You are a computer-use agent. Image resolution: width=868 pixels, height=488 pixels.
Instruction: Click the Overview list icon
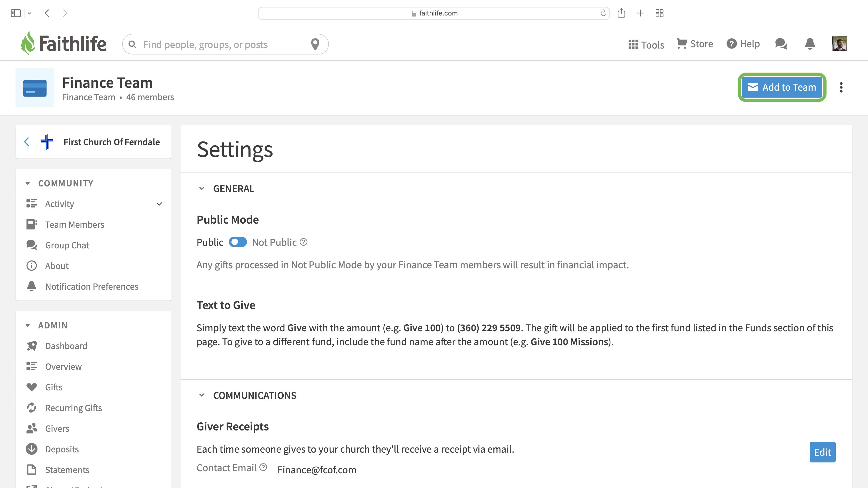tap(32, 366)
